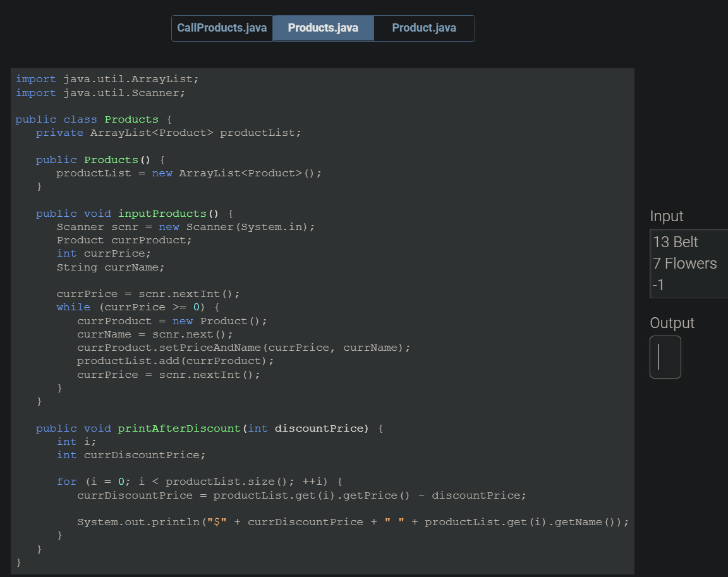The height and width of the screenshot is (577, 728).
Task: Click the "String currName;" line
Action: 111,267
